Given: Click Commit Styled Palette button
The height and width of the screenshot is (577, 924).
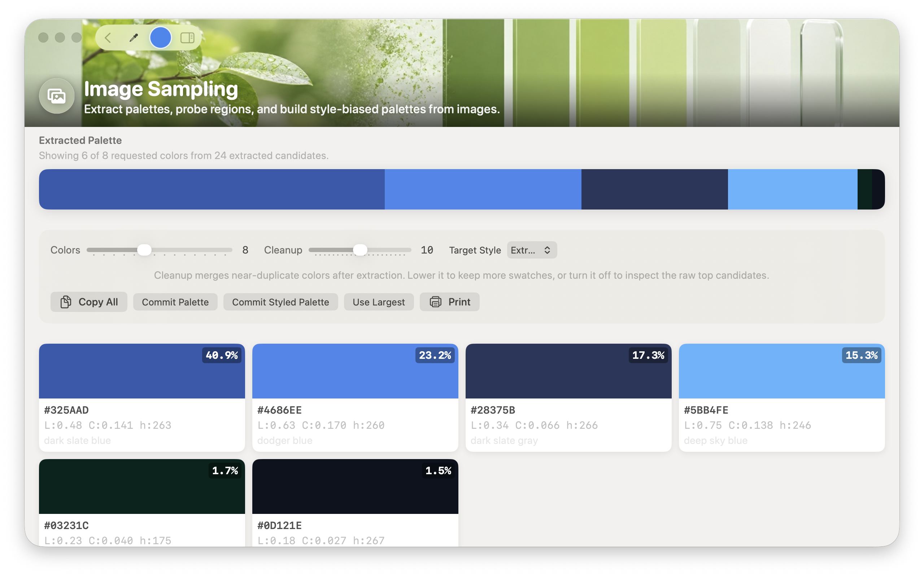Looking at the screenshot, I should (x=281, y=302).
